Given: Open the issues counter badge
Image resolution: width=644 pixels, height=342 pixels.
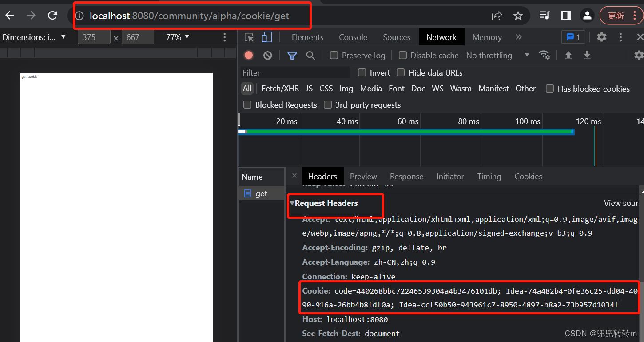Looking at the screenshot, I should tap(573, 37).
